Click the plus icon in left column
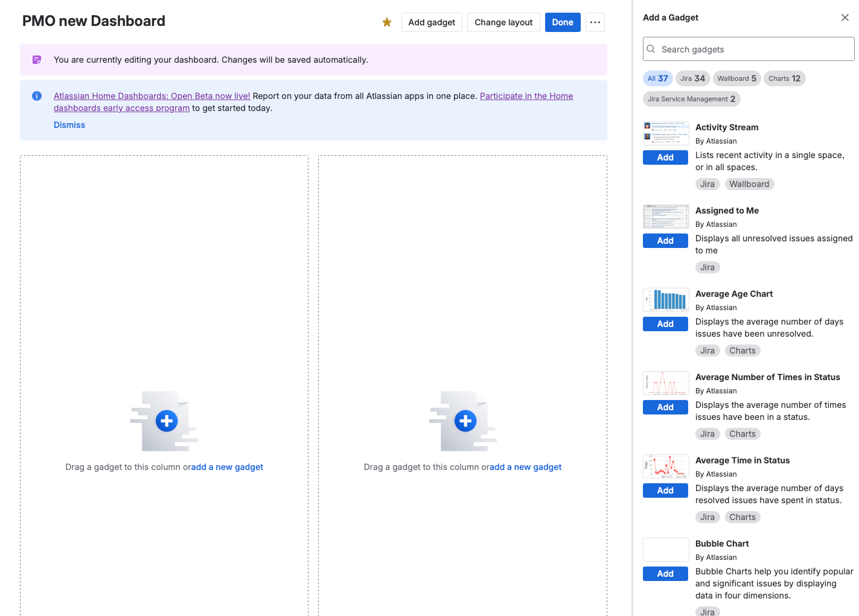Image resolution: width=859 pixels, height=616 pixels. point(167,421)
